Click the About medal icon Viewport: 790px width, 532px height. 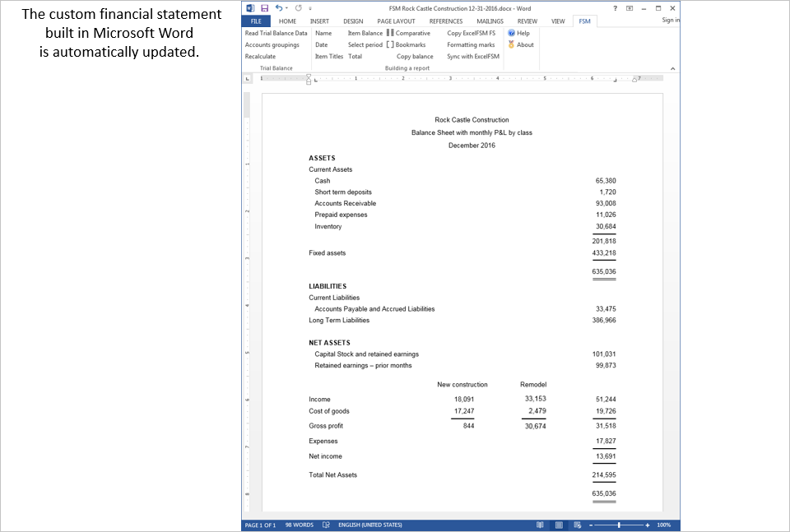click(x=511, y=44)
